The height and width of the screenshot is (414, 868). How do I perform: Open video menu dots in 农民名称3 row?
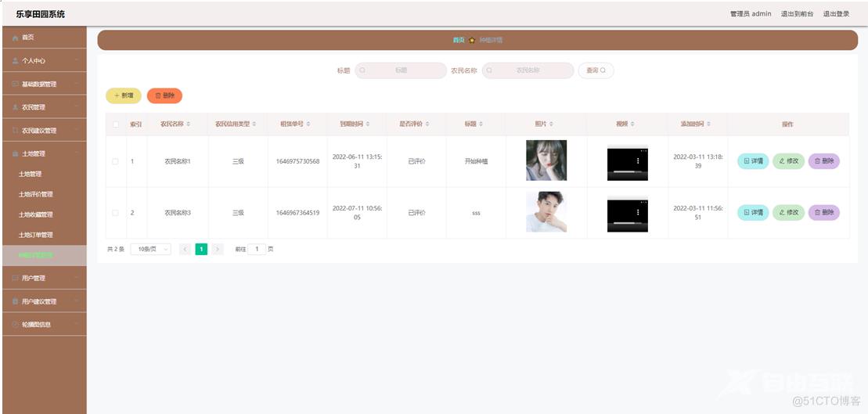click(x=638, y=212)
